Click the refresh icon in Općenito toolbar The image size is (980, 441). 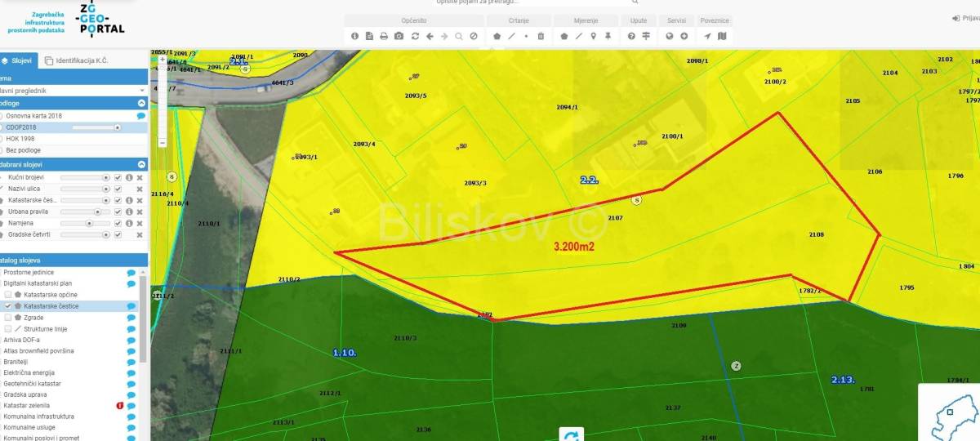click(415, 36)
